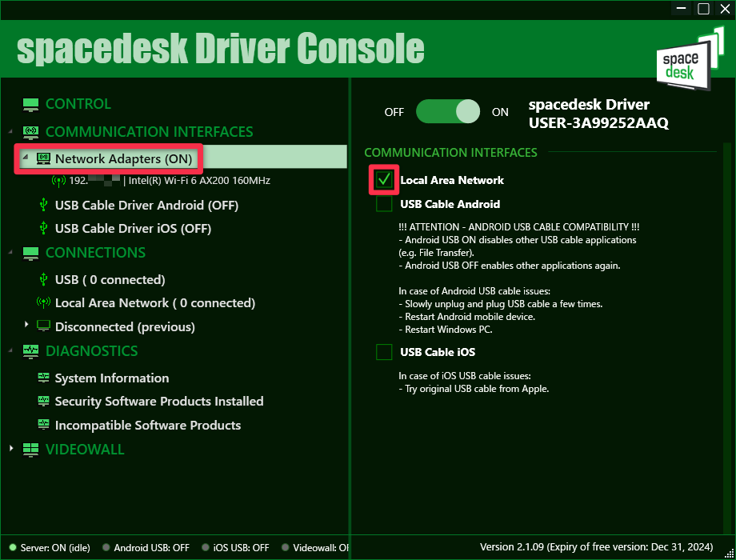The width and height of the screenshot is (736, 560).
Task: Collapse the CONNECTIONS tree section
Action: click(x=10, y=253)
